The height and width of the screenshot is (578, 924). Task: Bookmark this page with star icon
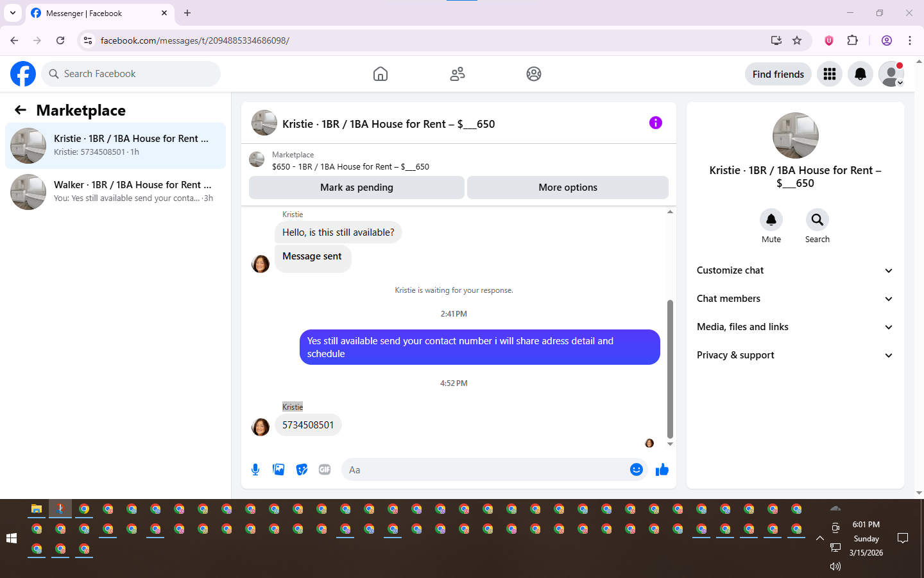pyautogui.click(x=797, y=40)
